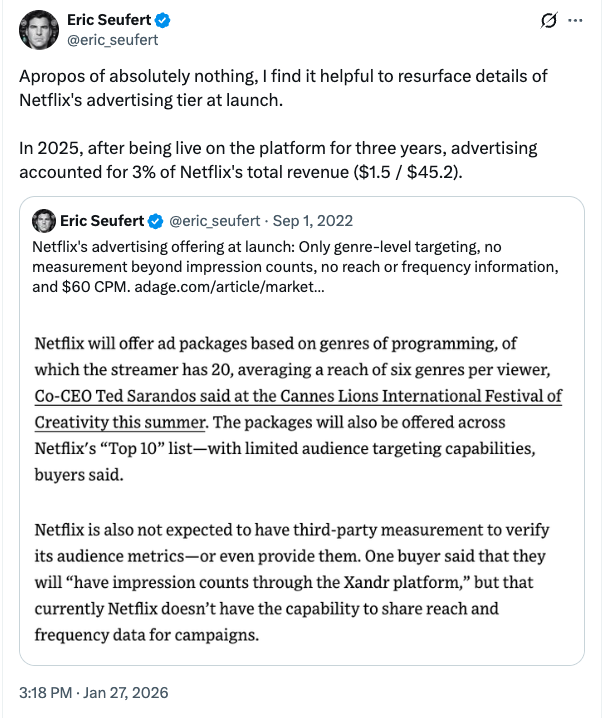Click the verified badge in the quoted tweet
Viewport: 602px width, 718px height.
click(157, 220)
